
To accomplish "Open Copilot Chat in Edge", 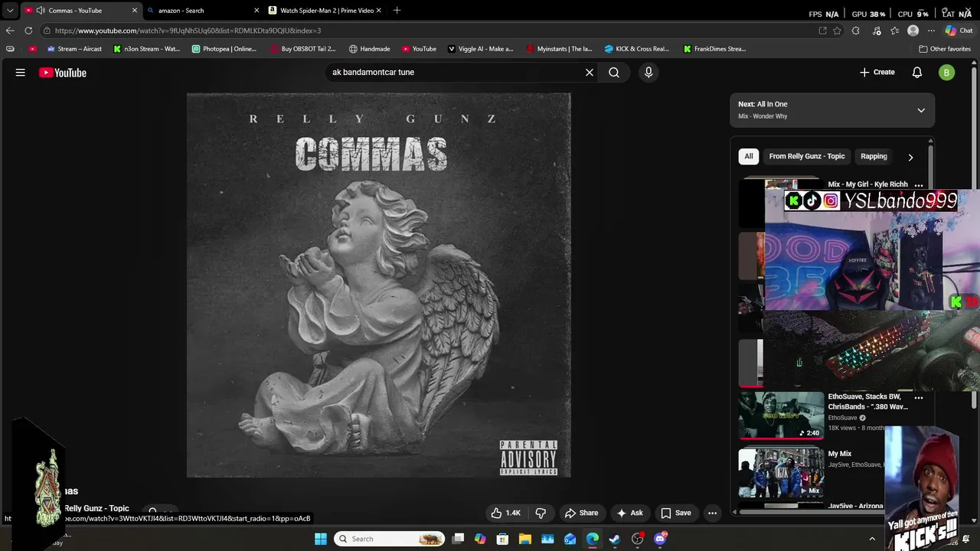I will pos(959,31).
